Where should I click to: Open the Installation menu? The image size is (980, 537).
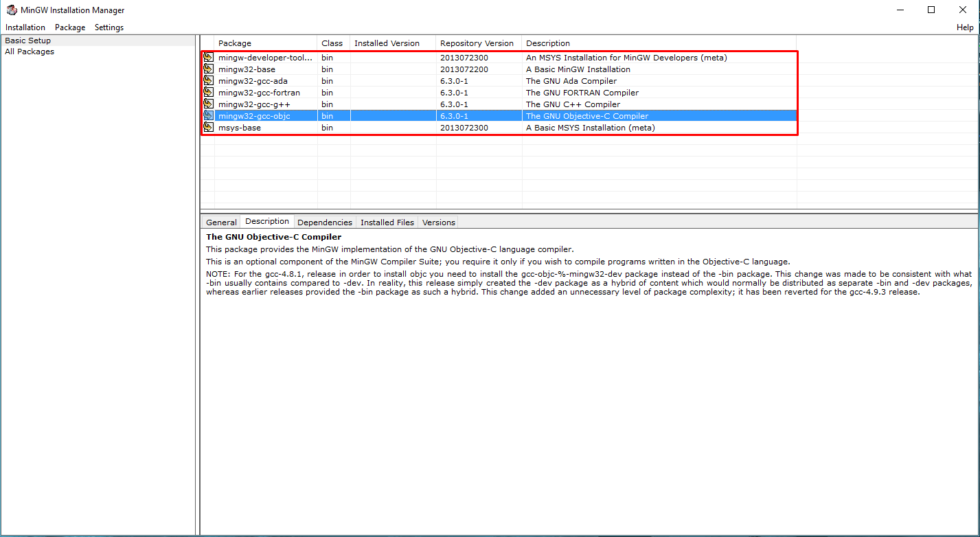(25, 27)
